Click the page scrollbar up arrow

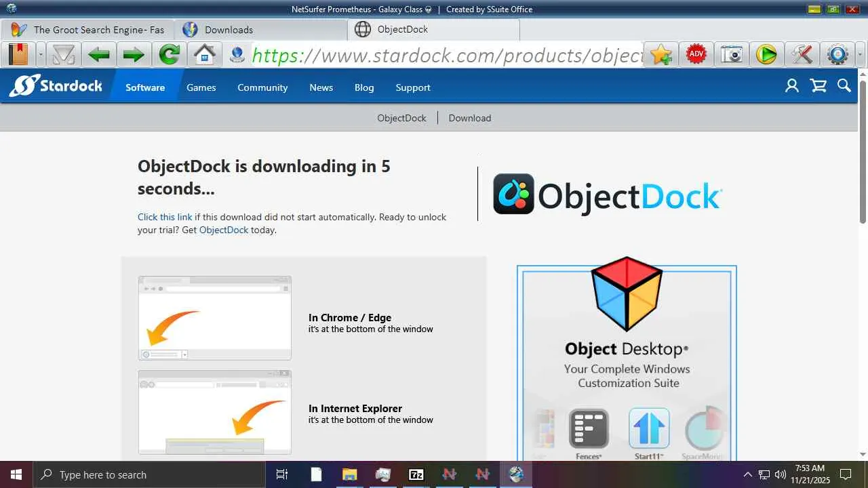click(x=863, y=73)
